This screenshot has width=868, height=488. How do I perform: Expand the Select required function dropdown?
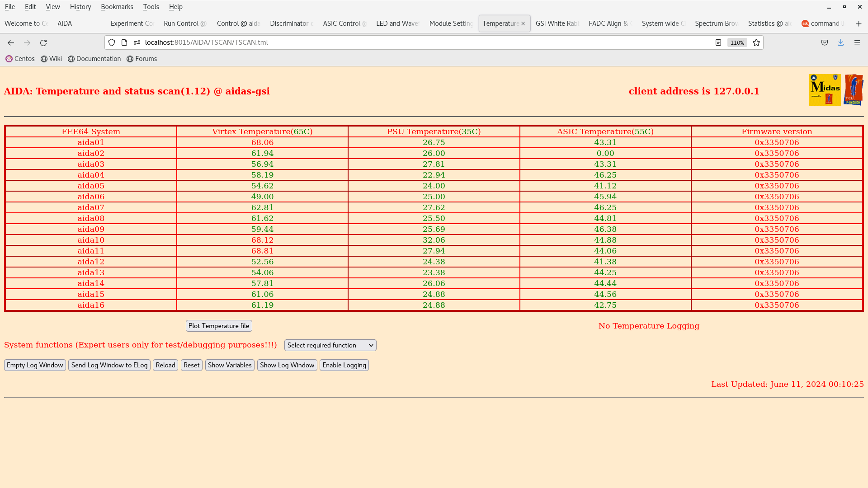(x=330, y=345)
